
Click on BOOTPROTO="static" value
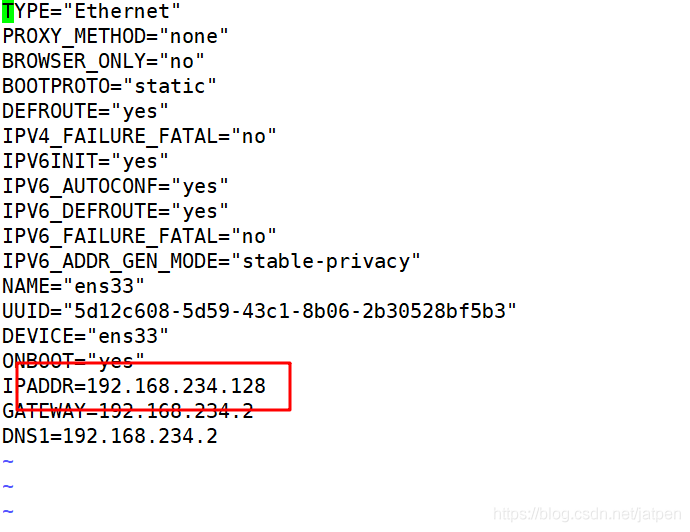pyautogui.click(x=170, y=86)
